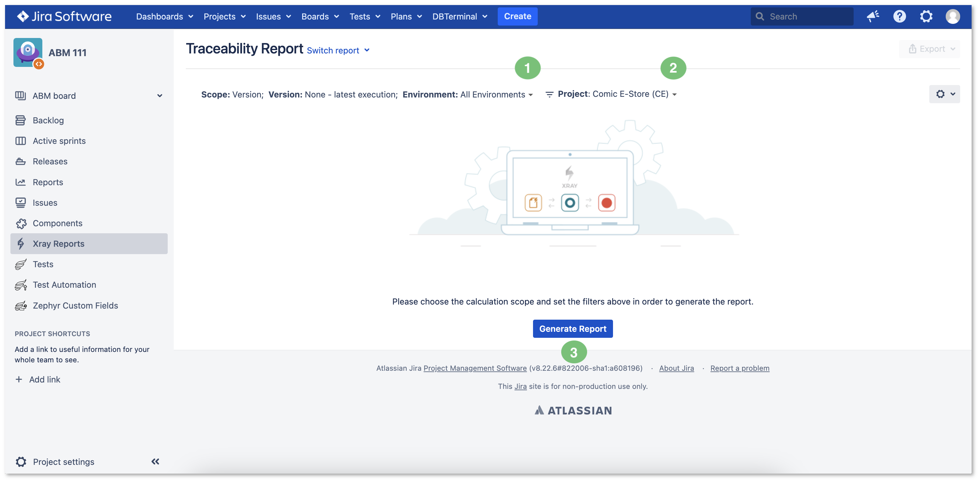Click the Create button
The height and width of the screenshot is (482, 980).
click(518, 16)
